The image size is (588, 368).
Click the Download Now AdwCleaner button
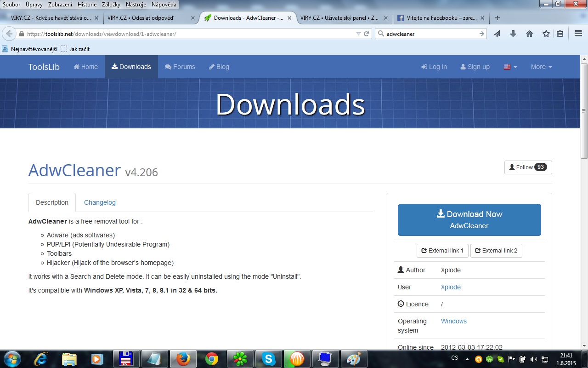[x=469, y=220]
